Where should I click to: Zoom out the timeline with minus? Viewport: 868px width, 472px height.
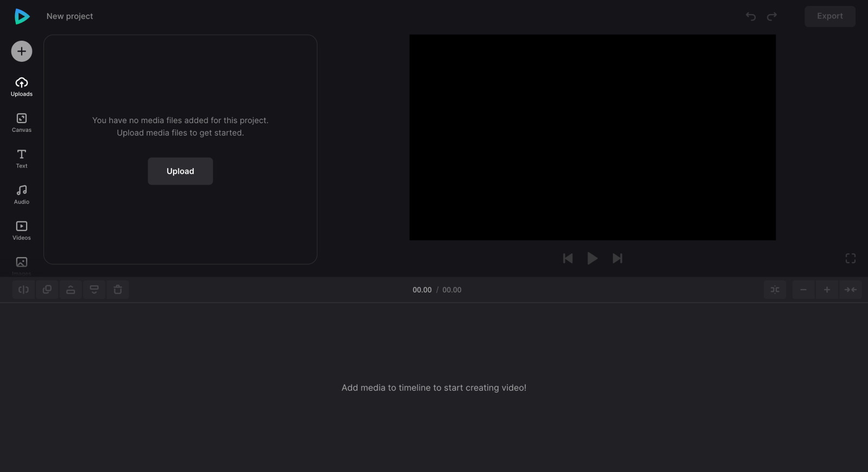[803, 290]
